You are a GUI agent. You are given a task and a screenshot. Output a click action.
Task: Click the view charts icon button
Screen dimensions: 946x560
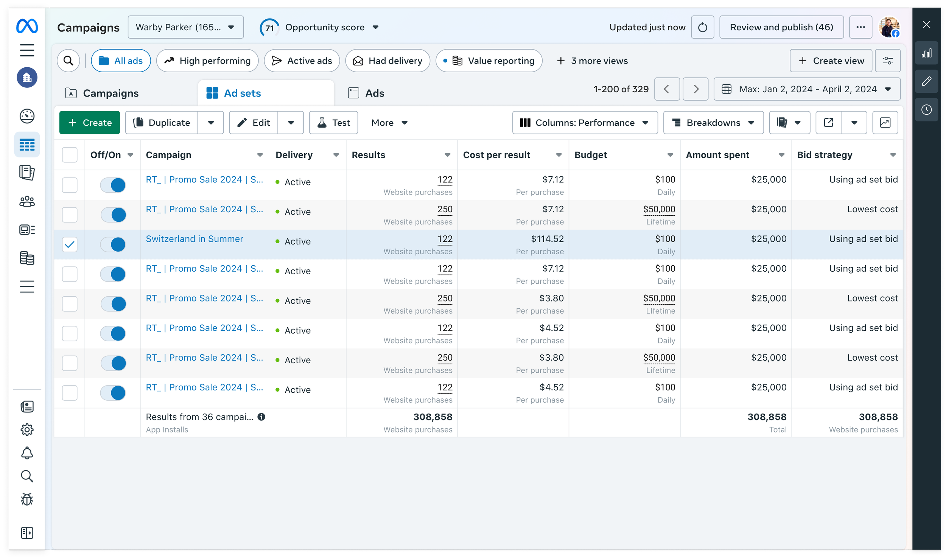[885, 123]
